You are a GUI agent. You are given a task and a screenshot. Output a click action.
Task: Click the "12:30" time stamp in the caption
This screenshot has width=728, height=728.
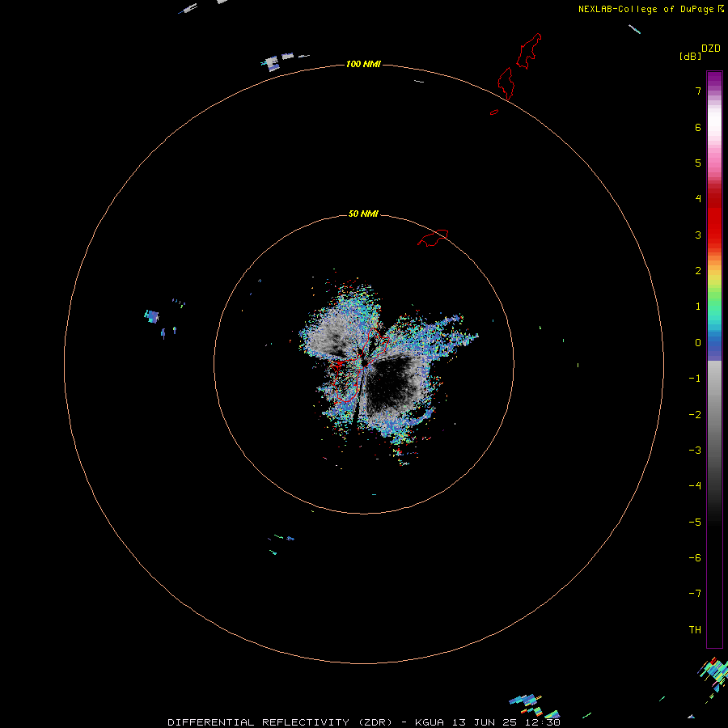tap(542, 722)
